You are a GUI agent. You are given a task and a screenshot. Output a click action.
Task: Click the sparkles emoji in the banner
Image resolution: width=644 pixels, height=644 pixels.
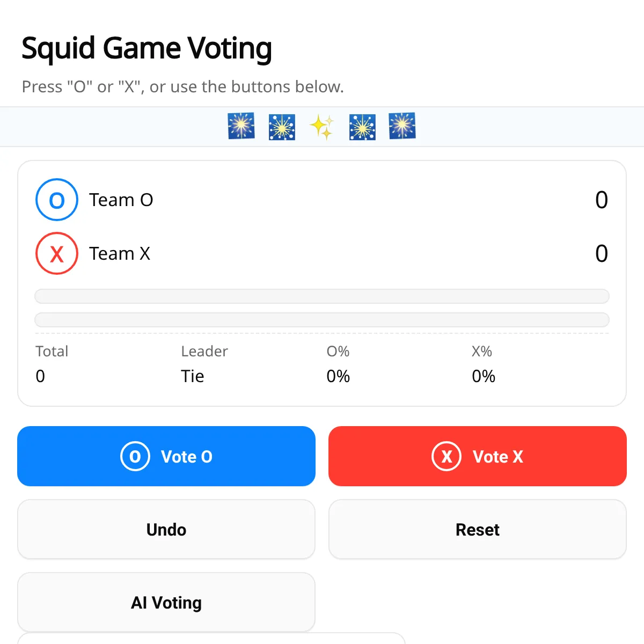tap(322, 127)
